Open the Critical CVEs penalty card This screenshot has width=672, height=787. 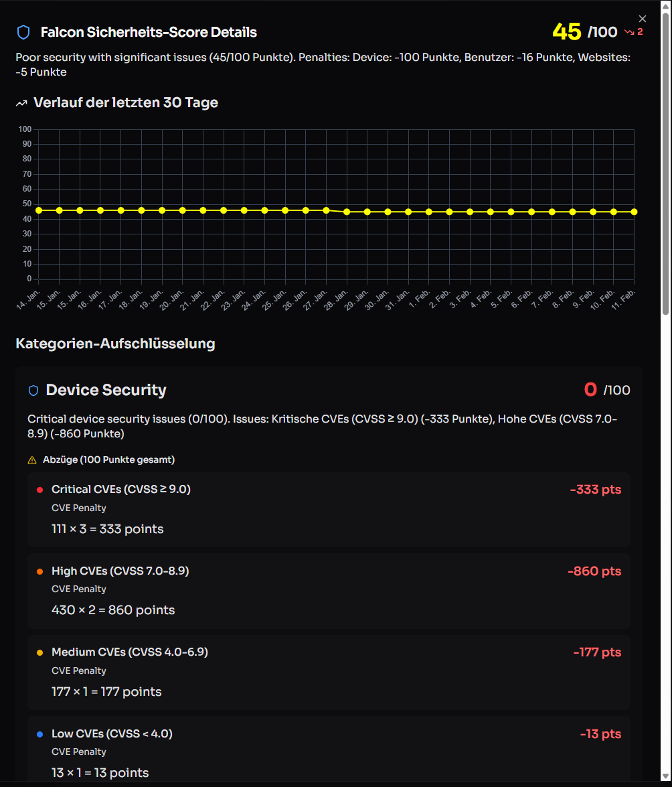click(x=329, y=510)
